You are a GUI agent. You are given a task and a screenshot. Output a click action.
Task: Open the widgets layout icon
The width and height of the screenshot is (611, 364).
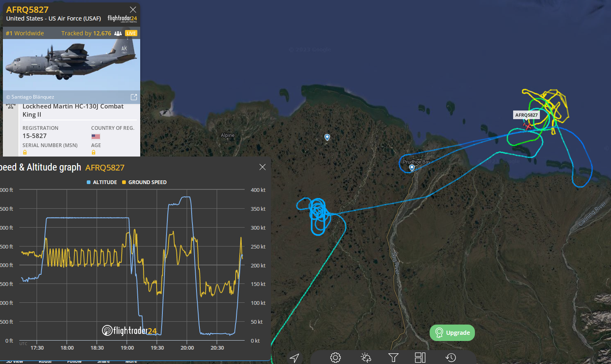click(x=420, y=358)
